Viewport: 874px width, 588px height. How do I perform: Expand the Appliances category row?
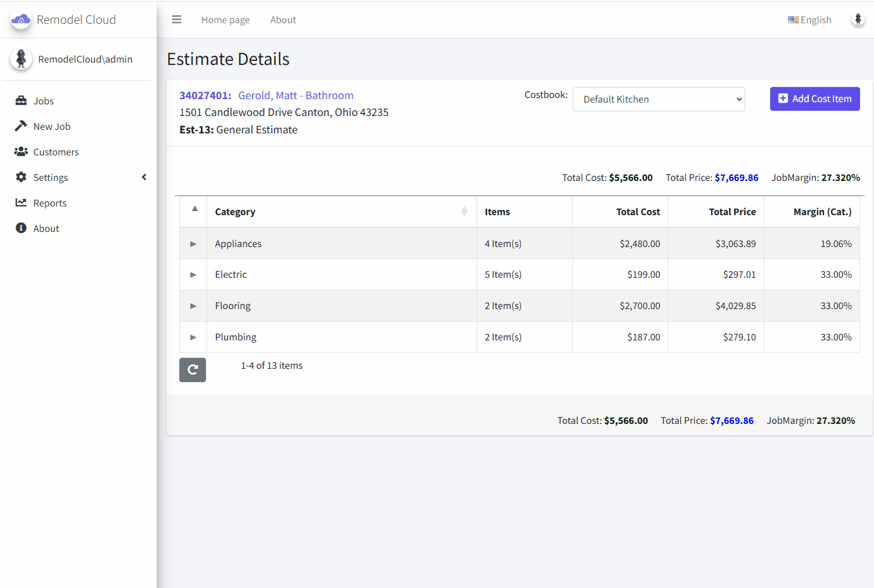tap(193, 244)
